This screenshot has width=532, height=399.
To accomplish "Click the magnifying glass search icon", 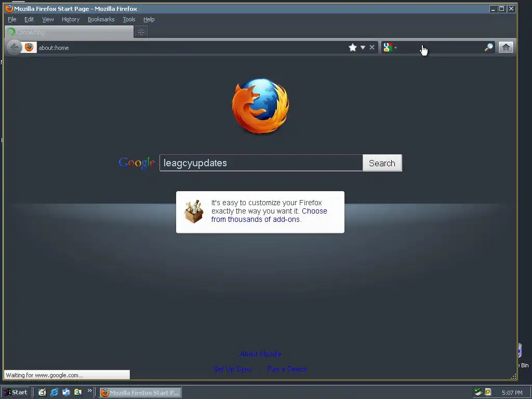I will (x=488, y=47).
